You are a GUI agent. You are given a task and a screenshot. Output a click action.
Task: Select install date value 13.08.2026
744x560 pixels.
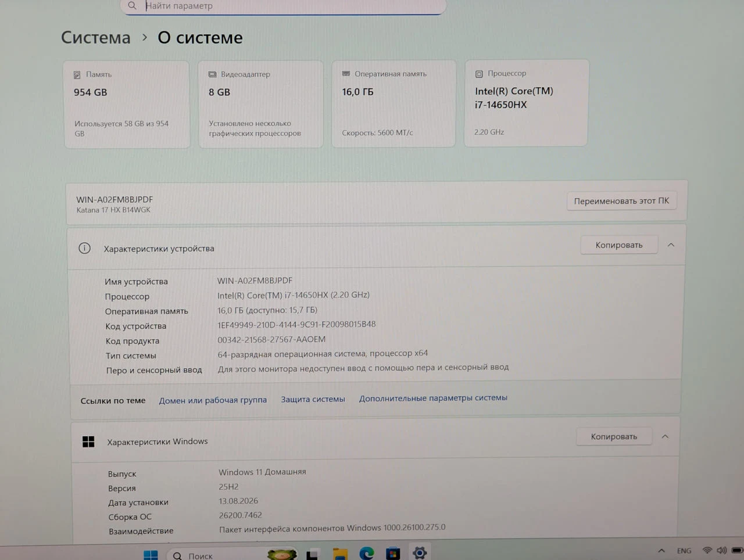[238, 501]
